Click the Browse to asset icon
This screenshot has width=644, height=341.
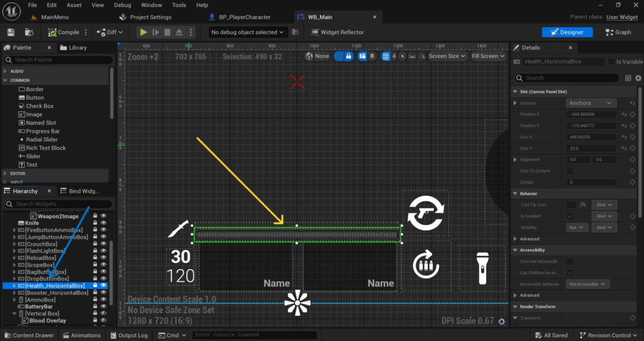(29, 33)
